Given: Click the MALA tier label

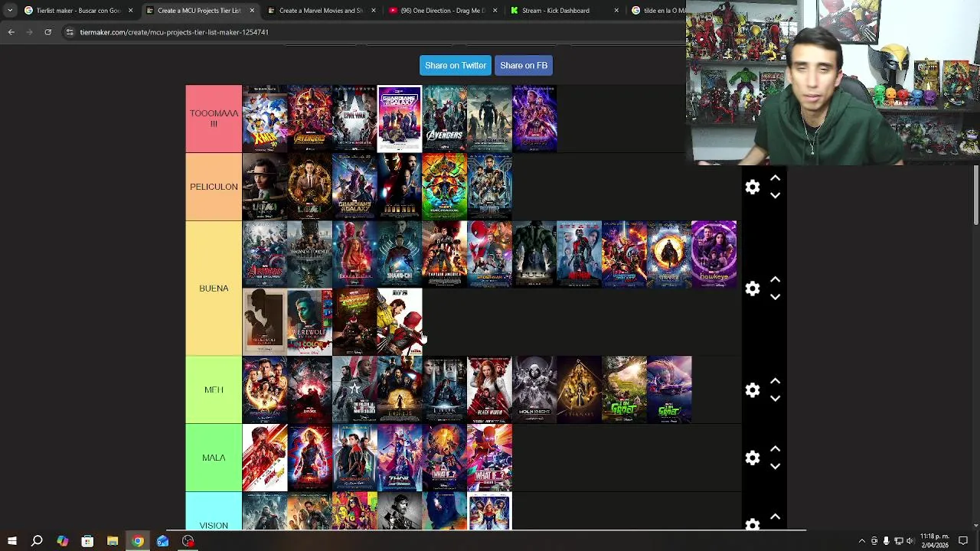Looking at the screenshot, I should point(214,458).
